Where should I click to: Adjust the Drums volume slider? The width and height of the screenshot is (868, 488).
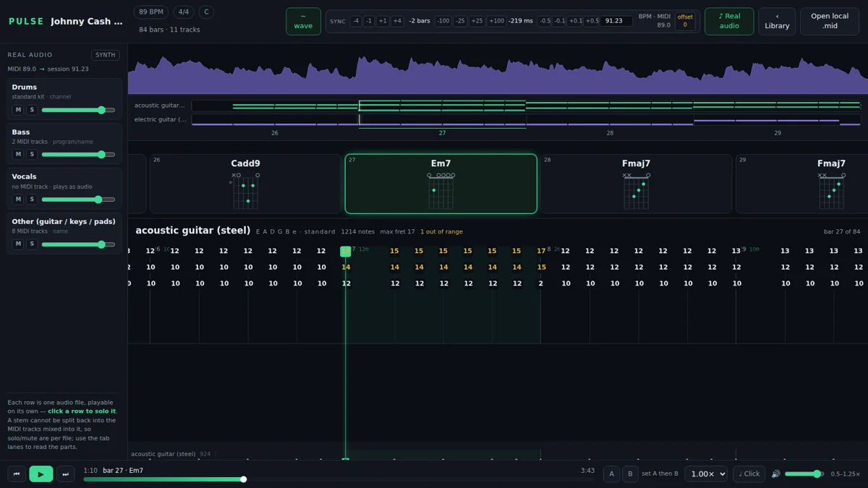coord(78,110)
